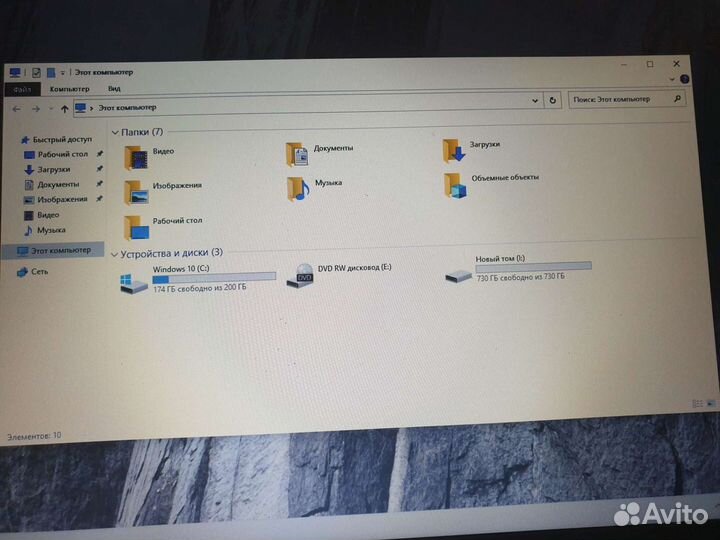Screen dimensions: 720x540
Task: Go up one level with up arrow
Action: tap(65, 107)
